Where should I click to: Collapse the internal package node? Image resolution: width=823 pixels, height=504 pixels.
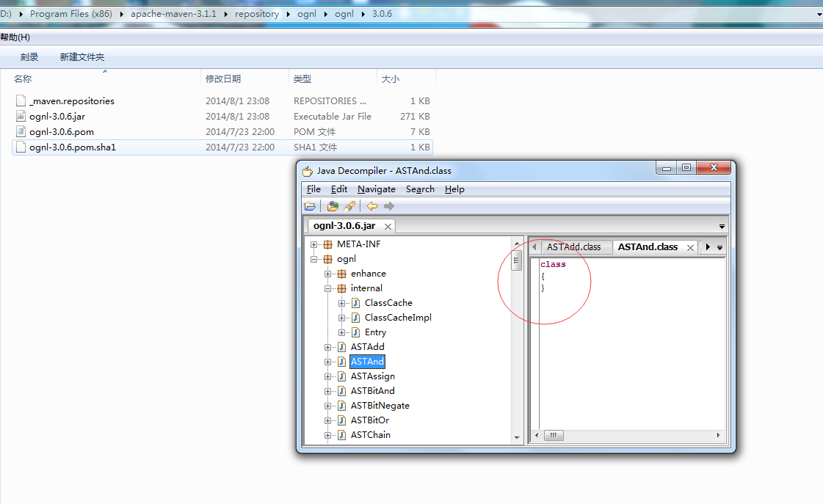coord(327,288)
